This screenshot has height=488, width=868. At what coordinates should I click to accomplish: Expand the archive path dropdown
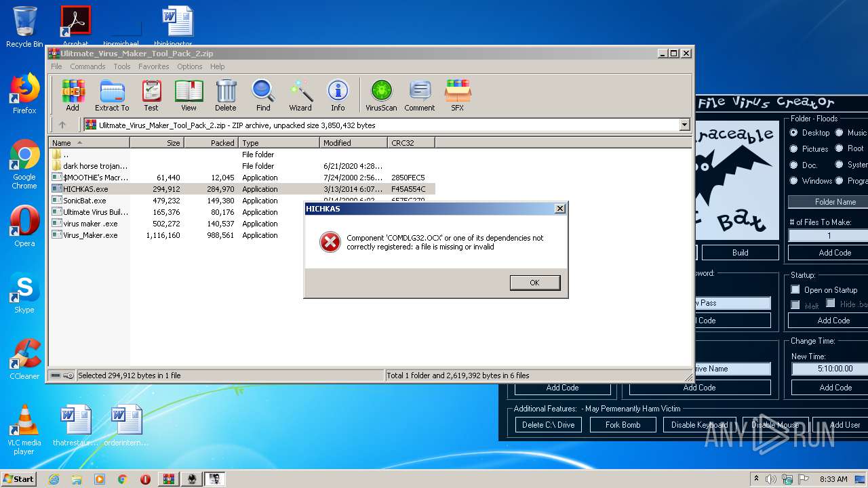684,125
